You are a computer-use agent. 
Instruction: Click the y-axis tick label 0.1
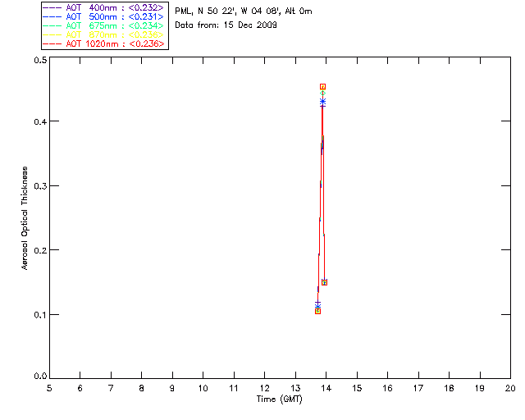[x=40, y=315]
